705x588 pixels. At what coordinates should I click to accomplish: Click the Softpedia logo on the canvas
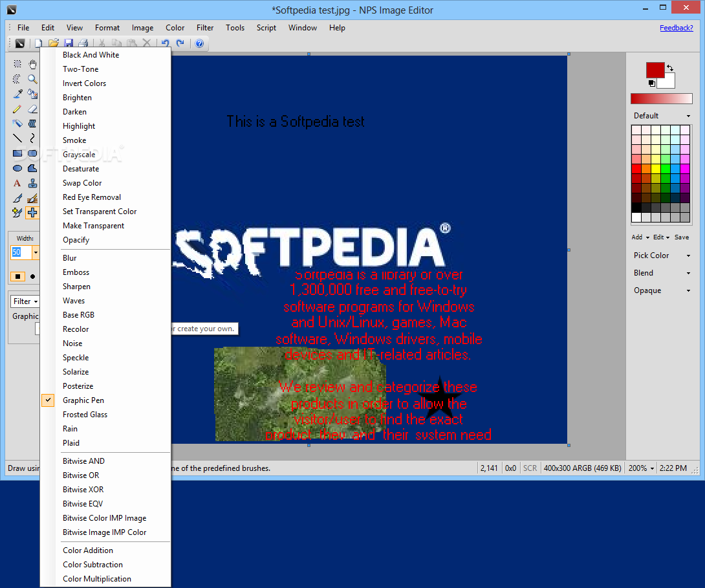click(312, 250)
